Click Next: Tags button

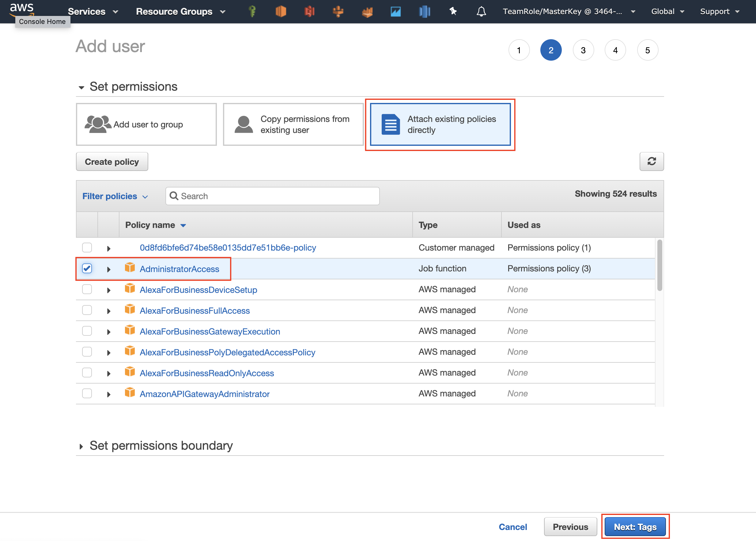(x=635, y=527)
